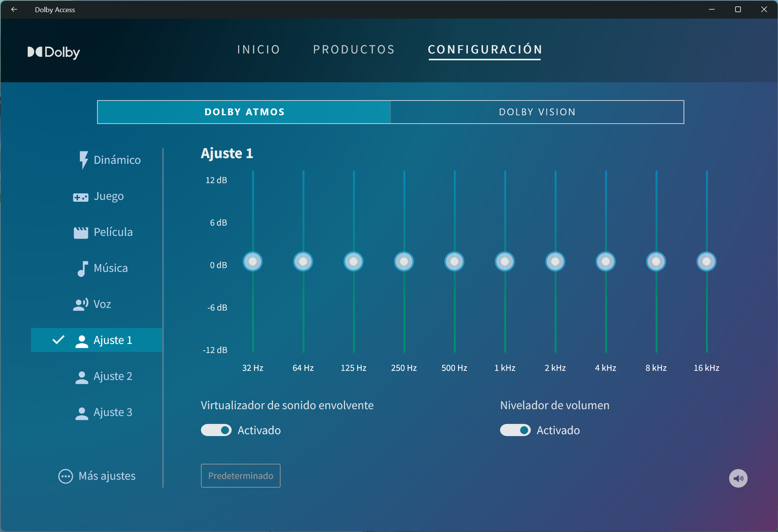
Task: Turn off Nivelador de volumen switch
Action: pyautogui.click(x=515, y=430)
